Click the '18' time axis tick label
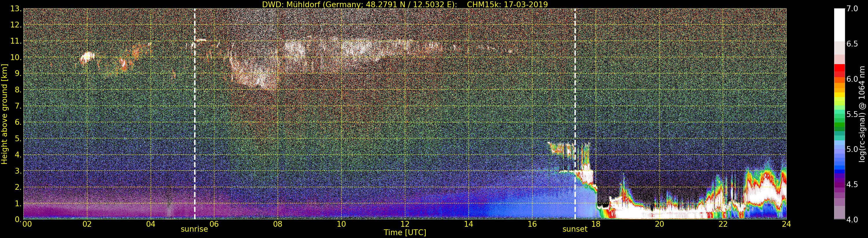 pos(596,224)
